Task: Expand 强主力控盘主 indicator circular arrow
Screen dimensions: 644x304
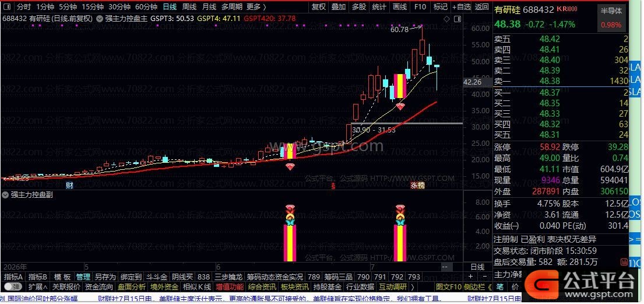Action: (100, 18)
